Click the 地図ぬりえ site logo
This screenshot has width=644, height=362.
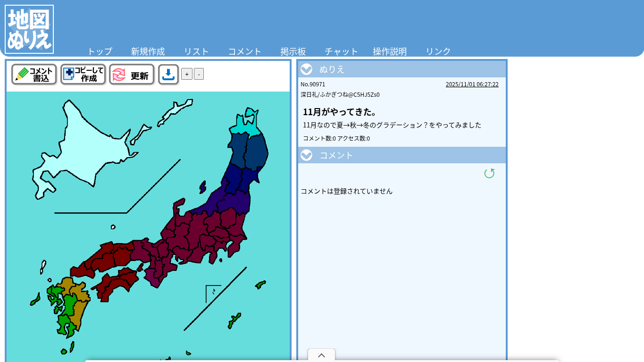coord(29,29)
